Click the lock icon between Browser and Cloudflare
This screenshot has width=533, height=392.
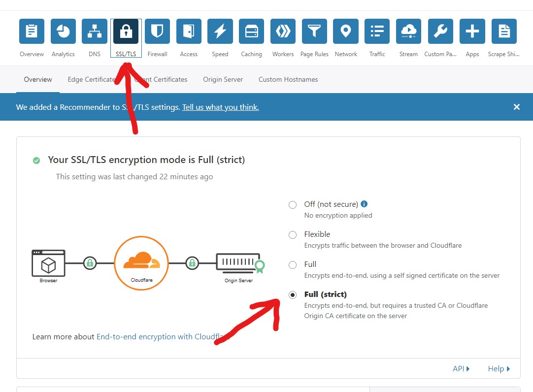coord(90,263)
